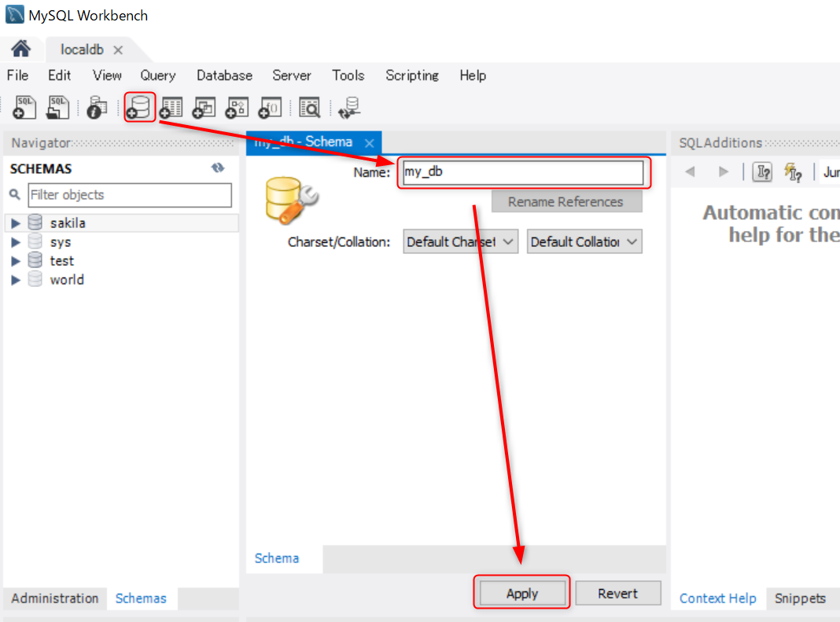Enable manual context help mode
840x622 pixels.
(761, 171)
